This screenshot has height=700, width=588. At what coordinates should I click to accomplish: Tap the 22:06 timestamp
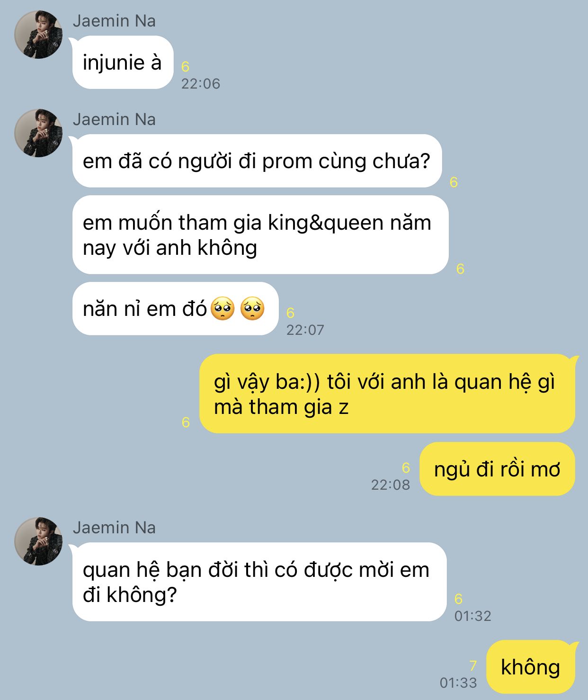point(201,84)
